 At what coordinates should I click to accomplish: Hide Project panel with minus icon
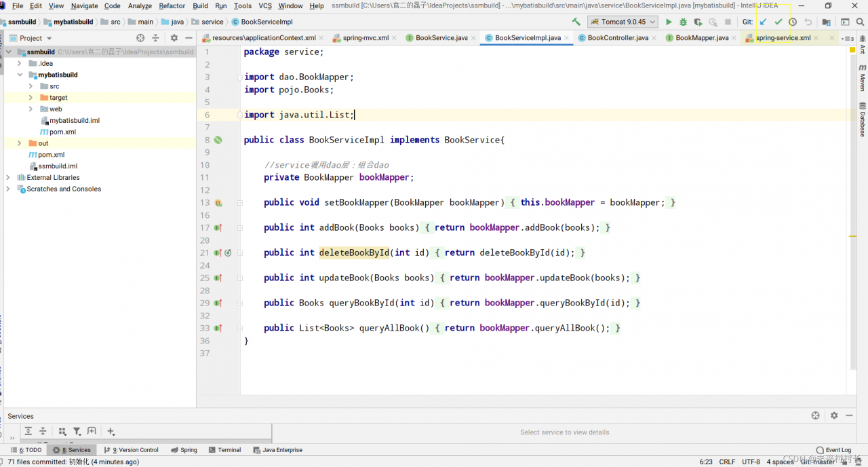point(187,38)
